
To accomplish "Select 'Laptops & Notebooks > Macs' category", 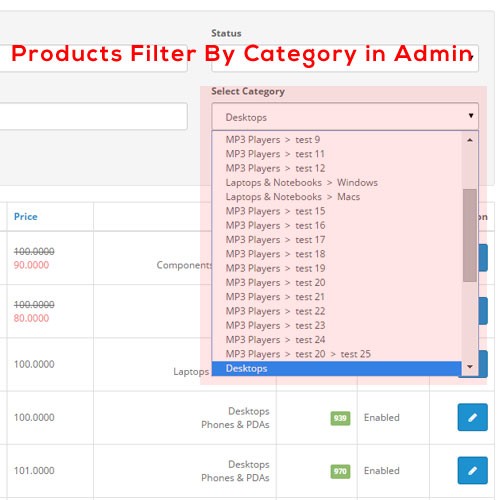I will pyautogui.click(x=337, y=197).
